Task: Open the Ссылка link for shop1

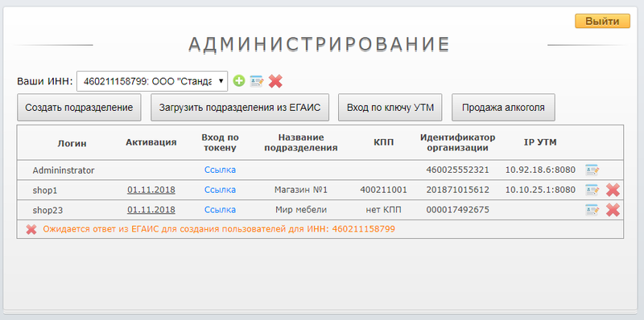Action: [220, 190]
